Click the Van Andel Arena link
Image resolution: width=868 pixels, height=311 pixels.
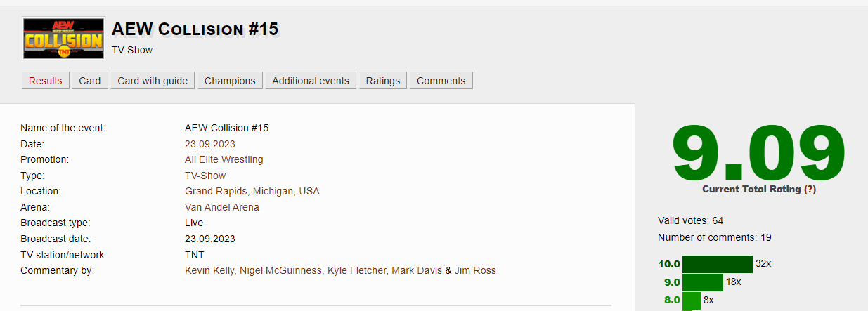(x=222, y=207)
